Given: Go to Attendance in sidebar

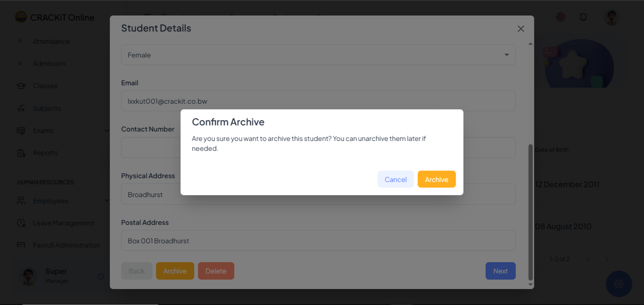Looking at the screenshot, I should [51, 41].
